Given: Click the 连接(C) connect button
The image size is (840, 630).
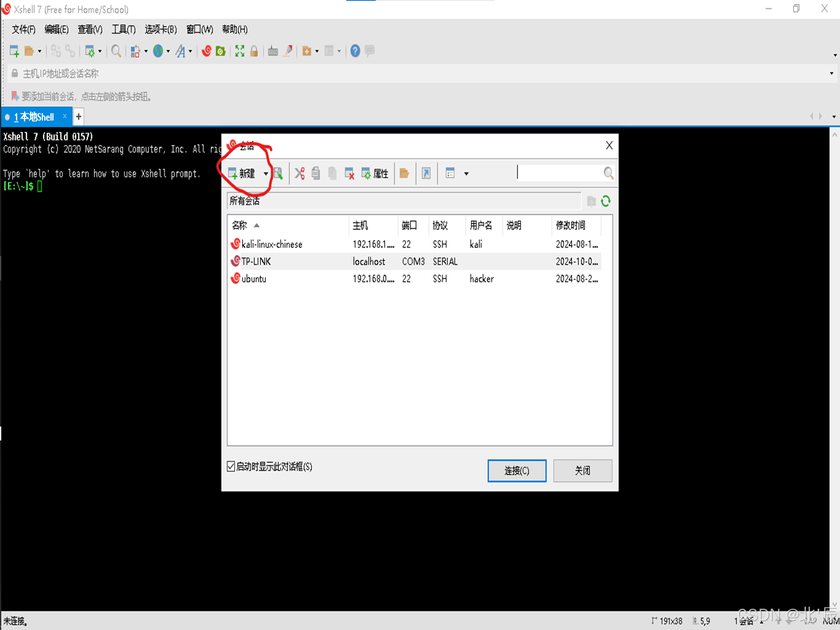Looking at the screenshot, I should pyautogui.click(x=517, y=470).
